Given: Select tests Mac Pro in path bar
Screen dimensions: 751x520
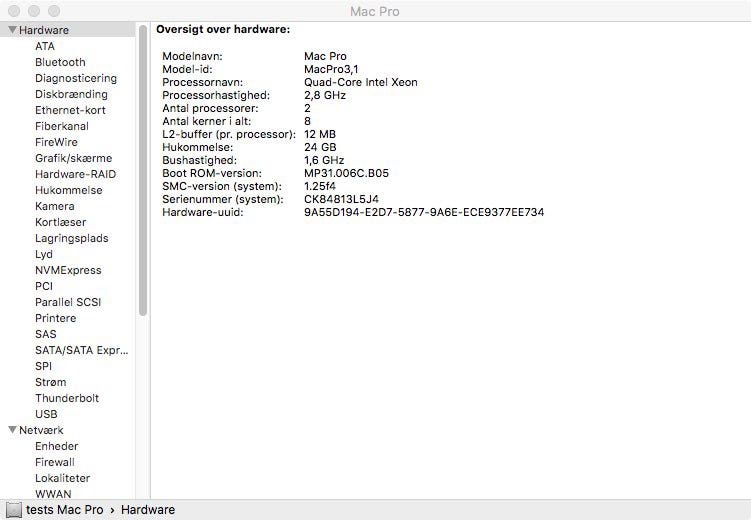Looking at the screenshot, I should pyautogui.click(x=65, y=510).
